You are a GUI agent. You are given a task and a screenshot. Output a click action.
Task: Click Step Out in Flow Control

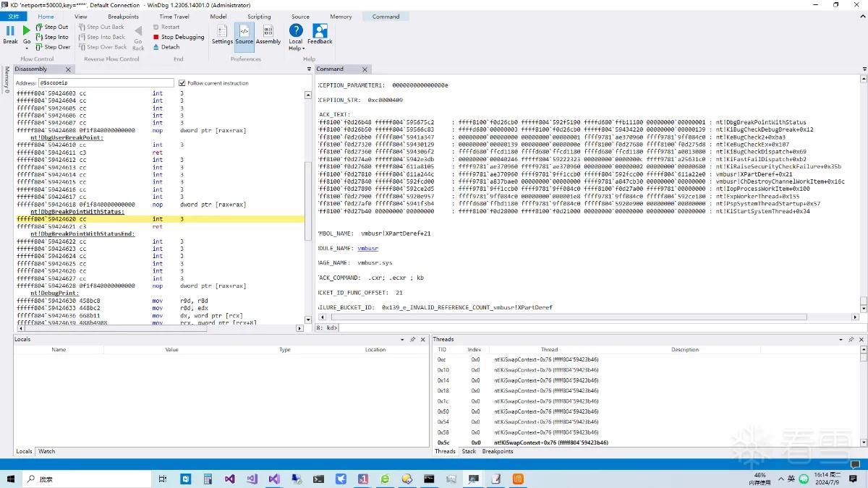pos(51,27)
